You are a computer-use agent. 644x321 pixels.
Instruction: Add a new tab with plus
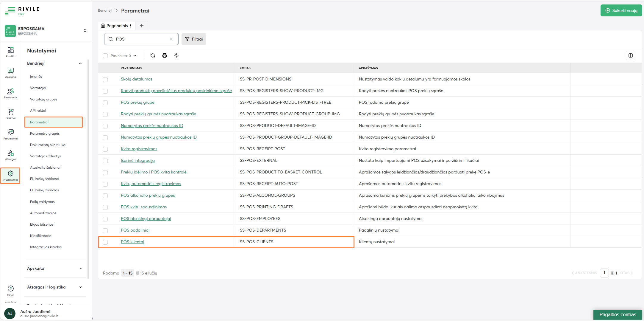142,26
